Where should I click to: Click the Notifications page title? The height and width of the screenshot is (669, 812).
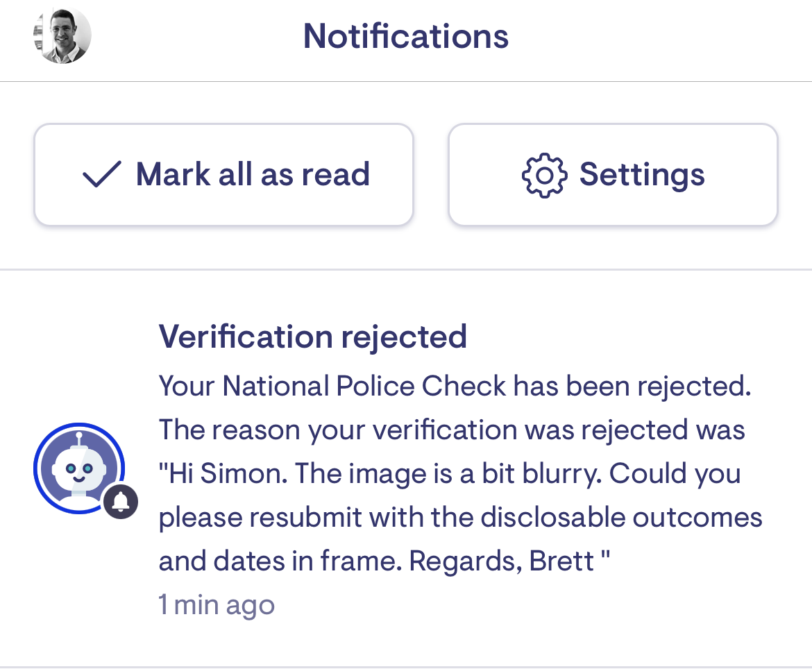(x=406, y=36)
